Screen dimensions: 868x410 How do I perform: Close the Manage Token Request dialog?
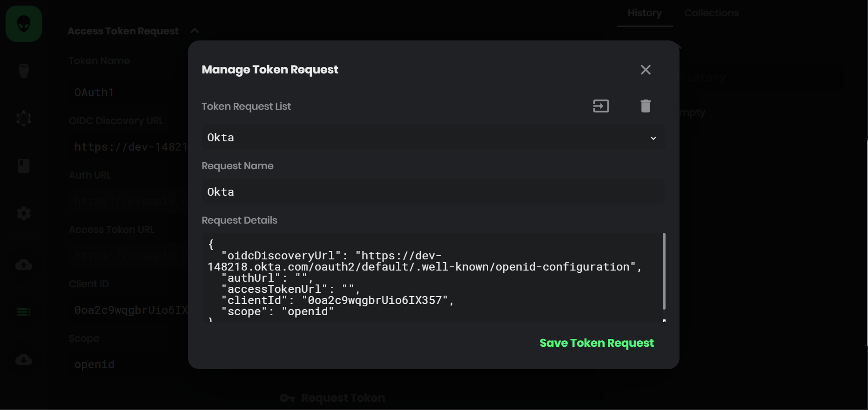(x=646, y=70)
